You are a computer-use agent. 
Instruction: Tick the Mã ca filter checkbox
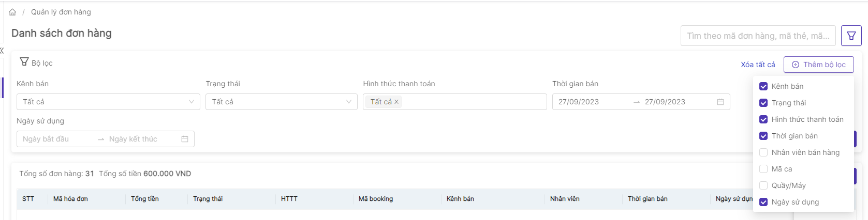pyautogui.click(x=763, y=169)
